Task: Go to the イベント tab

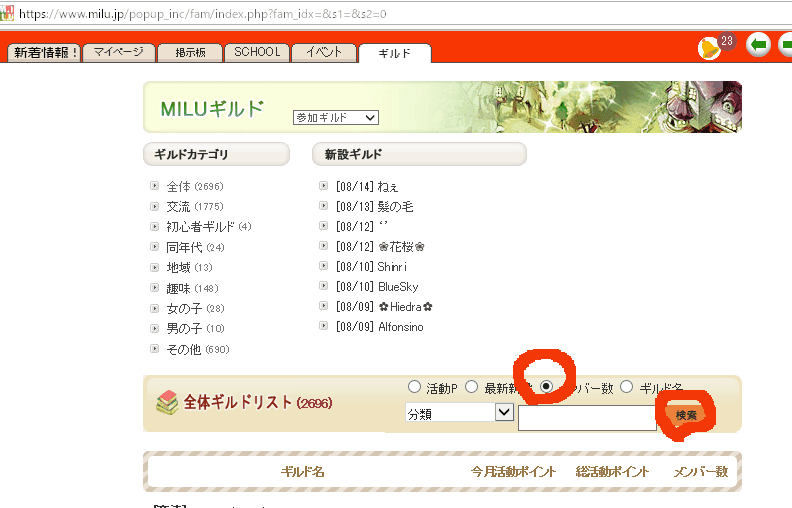Action: tap(324, 52)
